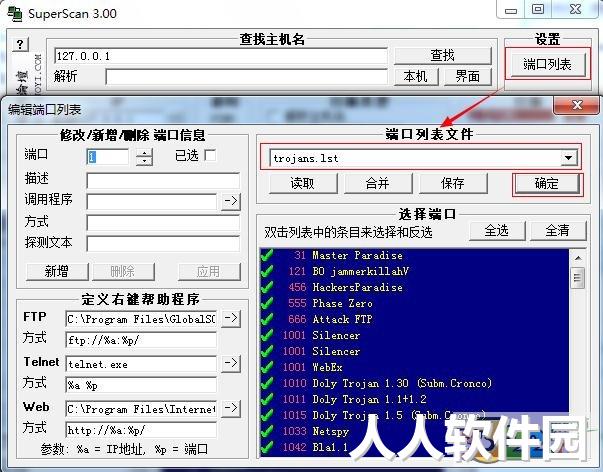The width and height of the screenshot is (603, 472).
Task: Toggle the 已选 checkbox
Action: click(x=210, y=155)
